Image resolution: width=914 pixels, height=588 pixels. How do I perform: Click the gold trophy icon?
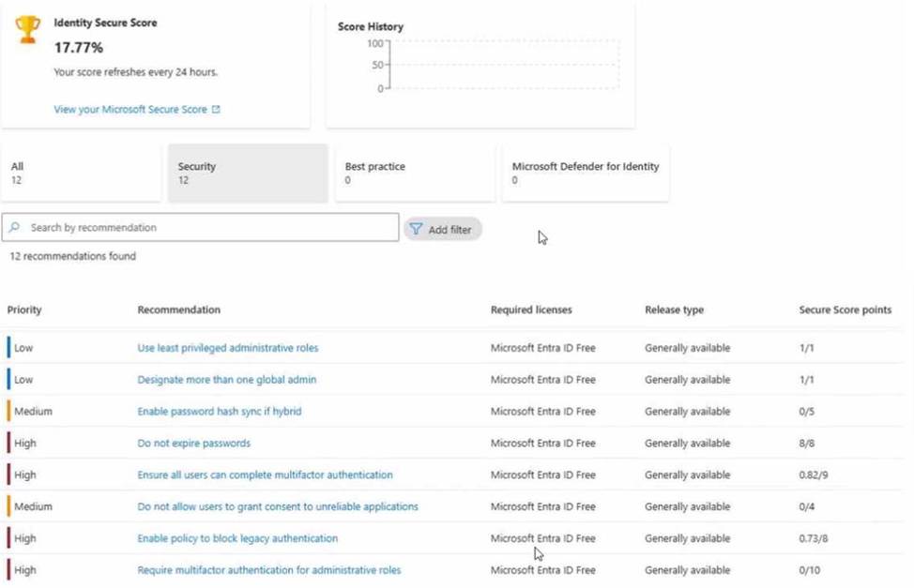click(28, 29)
